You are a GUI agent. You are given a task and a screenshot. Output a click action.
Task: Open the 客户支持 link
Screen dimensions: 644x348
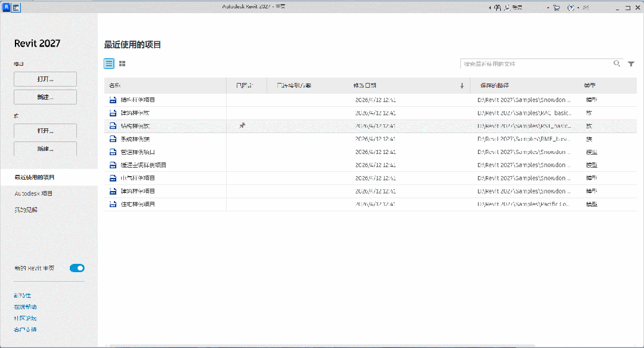click(x=26, y=329)
